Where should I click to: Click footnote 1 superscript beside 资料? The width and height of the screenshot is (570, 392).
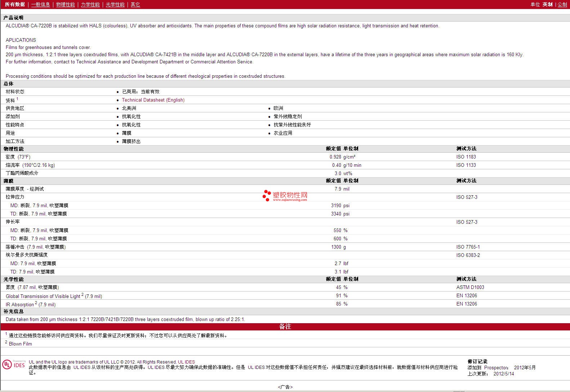tap(17, 99)
